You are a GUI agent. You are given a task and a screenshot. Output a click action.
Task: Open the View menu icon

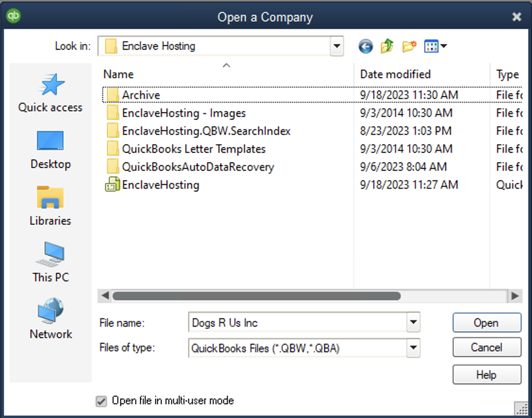click(435, 46)
